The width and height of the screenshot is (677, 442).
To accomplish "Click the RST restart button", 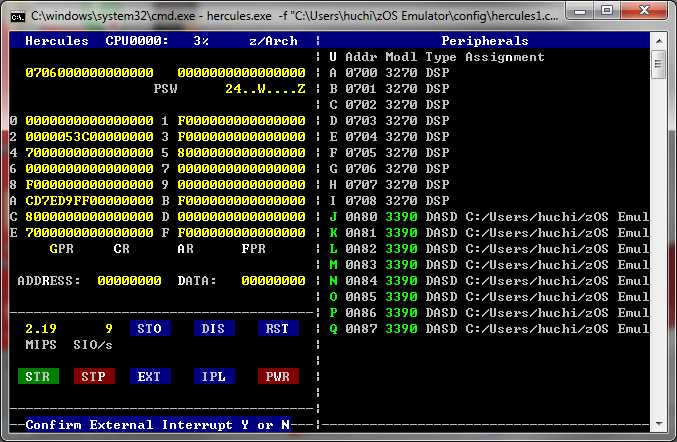I will tap(278, 328).
